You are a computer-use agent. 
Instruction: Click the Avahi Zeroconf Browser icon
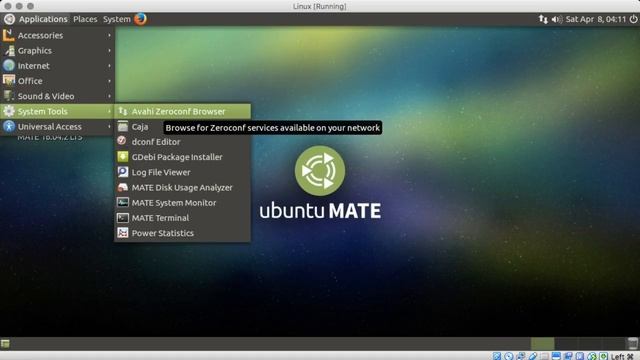coord(122,111)
